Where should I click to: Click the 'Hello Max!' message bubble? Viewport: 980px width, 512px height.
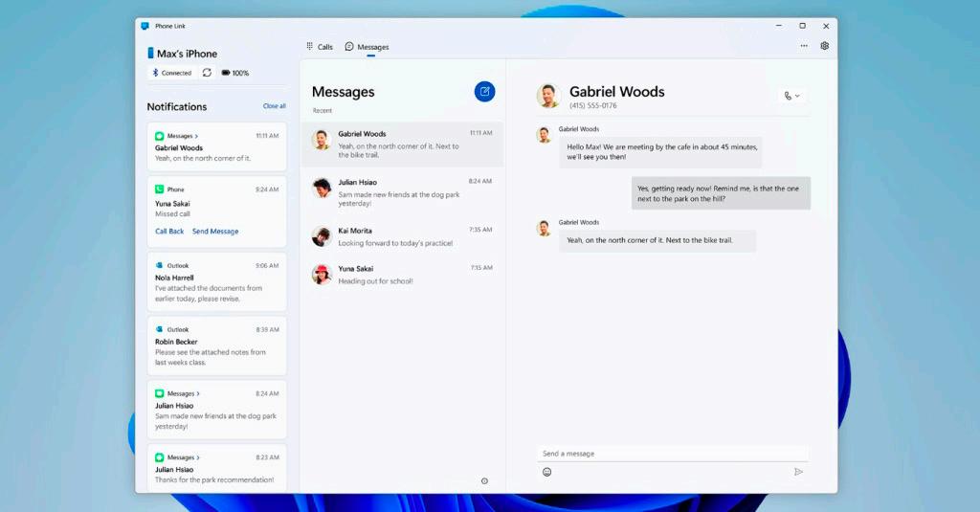click(x=660, y=152)
